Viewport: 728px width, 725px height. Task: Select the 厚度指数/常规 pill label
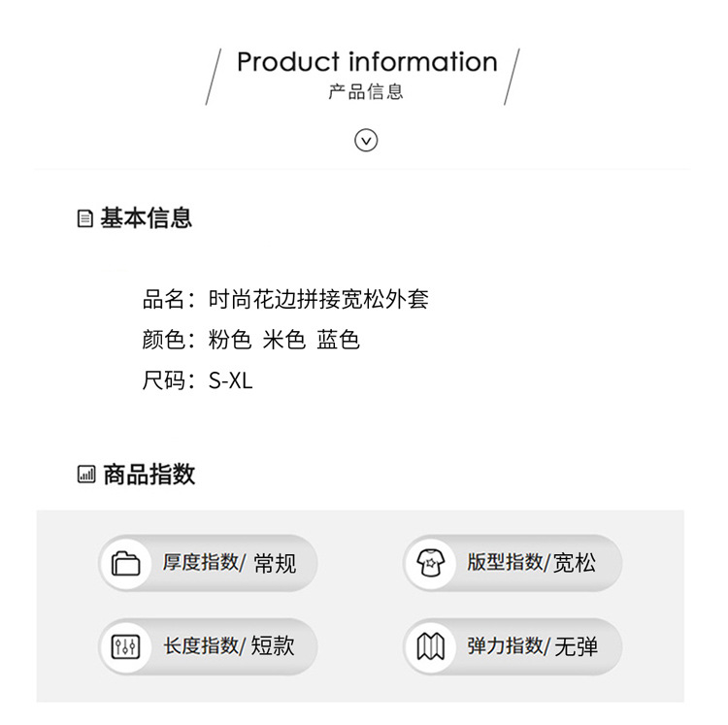tap(229, 563)
